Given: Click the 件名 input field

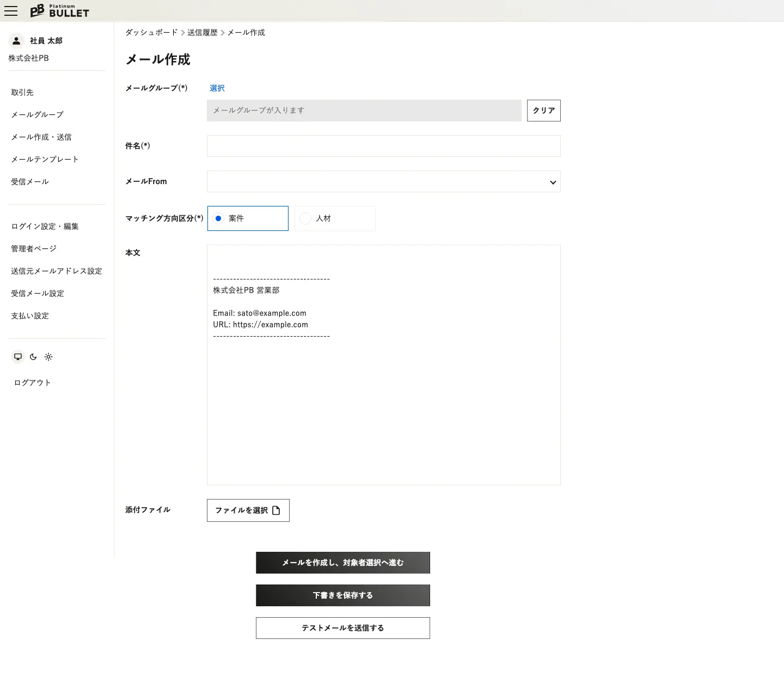Looking at the screenshot, I should click(x=383, y=146).
